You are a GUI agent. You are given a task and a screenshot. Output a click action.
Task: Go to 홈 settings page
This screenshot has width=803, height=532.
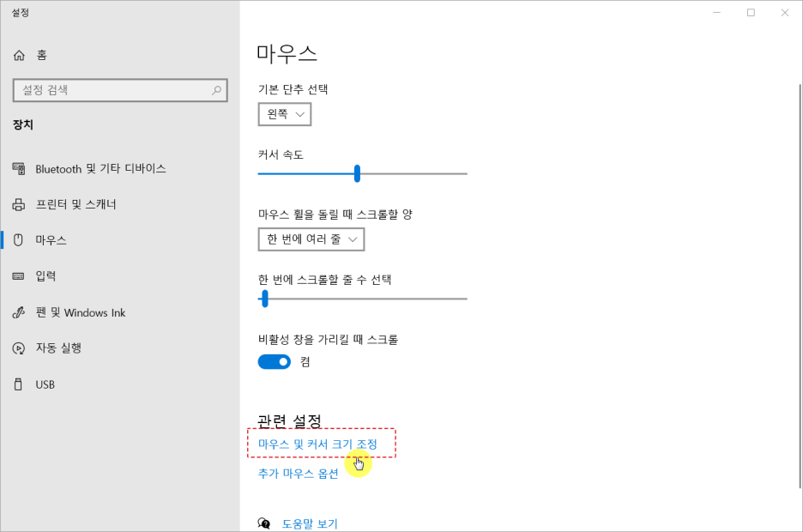[x=41, y=55]
